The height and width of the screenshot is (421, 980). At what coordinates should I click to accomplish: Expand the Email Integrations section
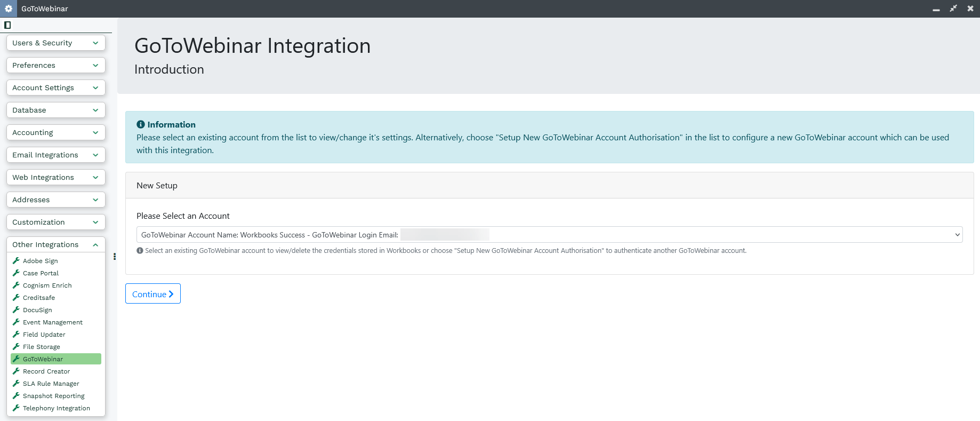click(x=55, y=155)
